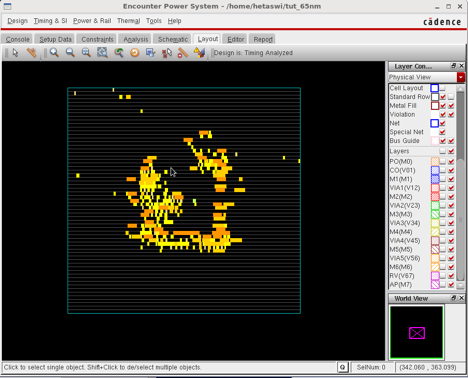Click the M1(M1) blue color swatch
This screenshot has height=378, width=468.
(x=435, y=179)
